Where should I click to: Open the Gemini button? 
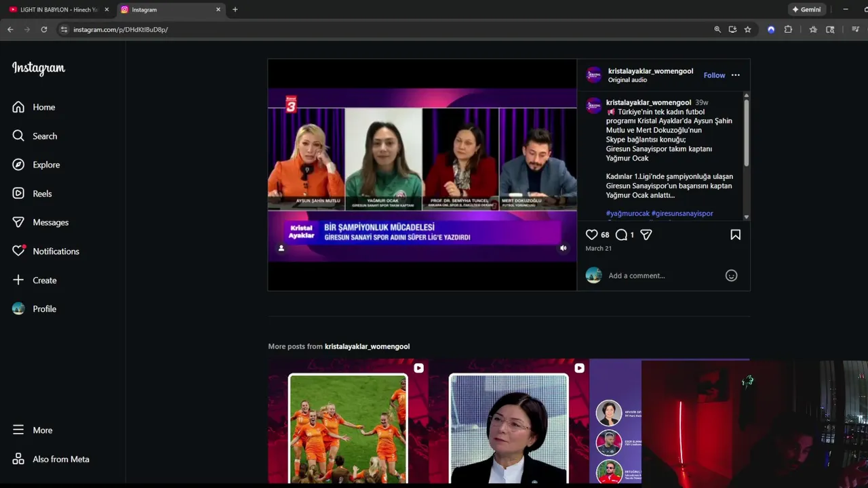click(x=807, y=9)
